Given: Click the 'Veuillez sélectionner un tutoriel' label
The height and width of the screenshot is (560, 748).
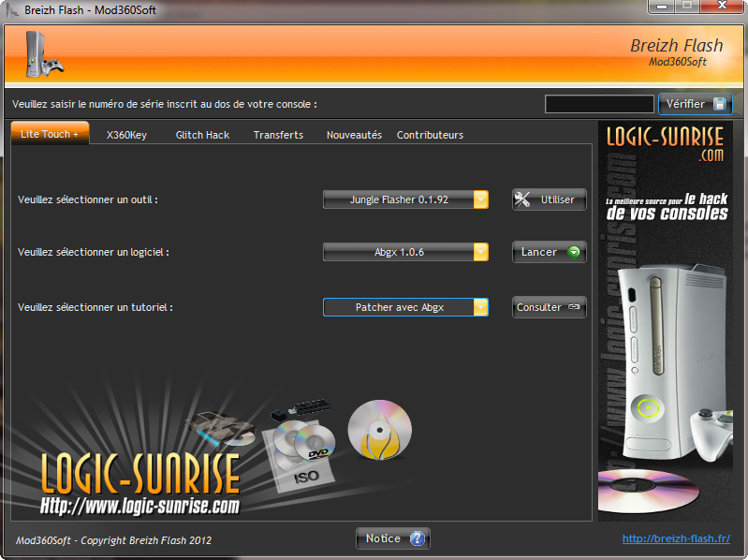Looking at the screenshot, I should (x=95, y=308).
